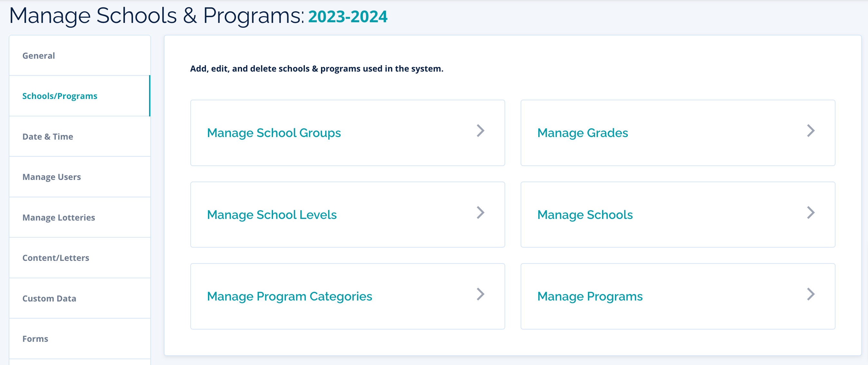
Task: Open Content/Letters in the sidebar
Action: point(56,258)
